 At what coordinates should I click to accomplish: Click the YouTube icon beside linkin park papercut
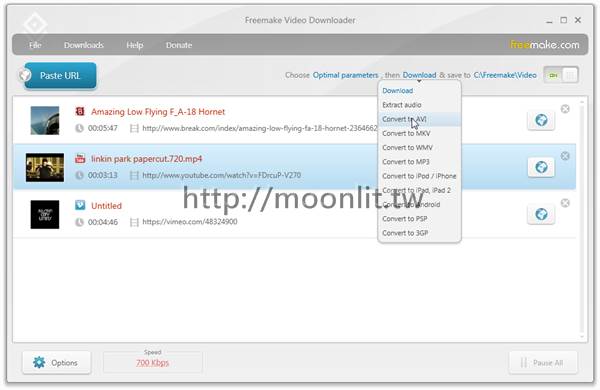(x=80, y=158)
